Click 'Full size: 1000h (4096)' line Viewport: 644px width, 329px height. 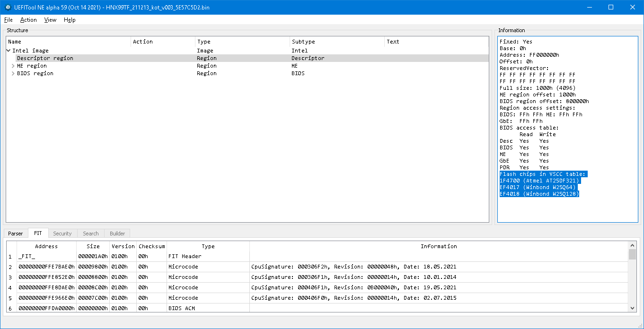(538, 88)
